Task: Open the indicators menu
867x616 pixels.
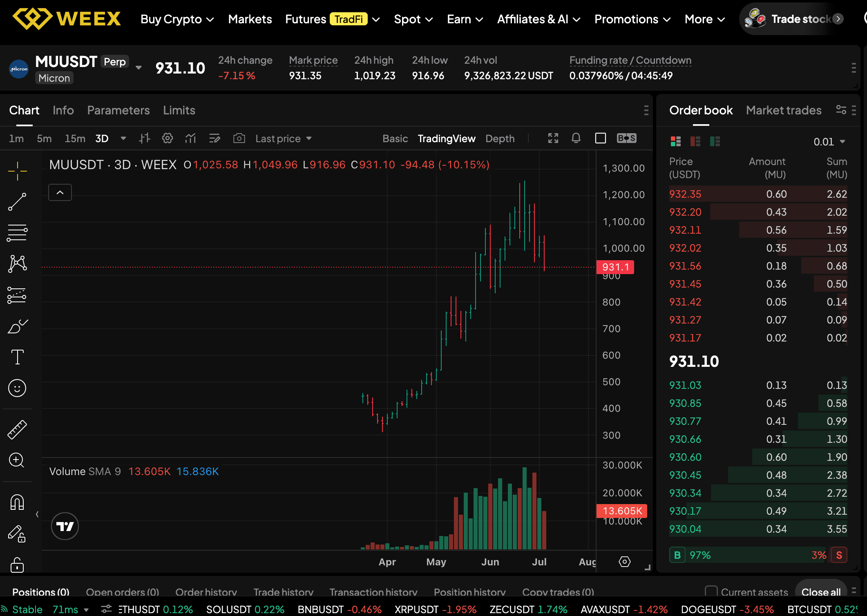Action: tap(190, 138)
